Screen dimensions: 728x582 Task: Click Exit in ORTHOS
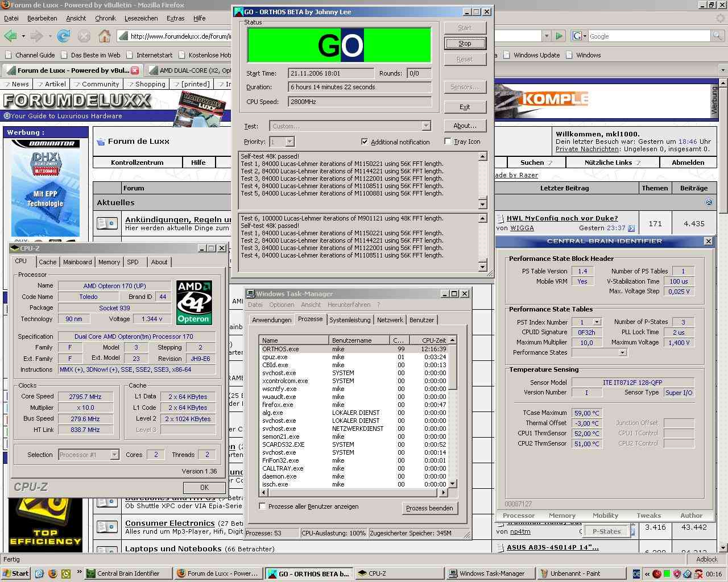click(465, 107)
